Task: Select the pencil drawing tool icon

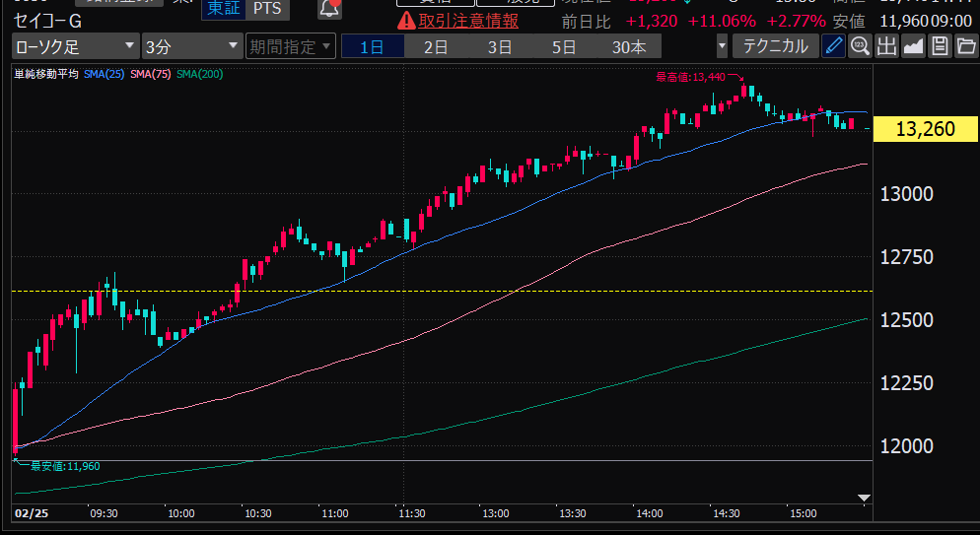Action: click(834, 45)
